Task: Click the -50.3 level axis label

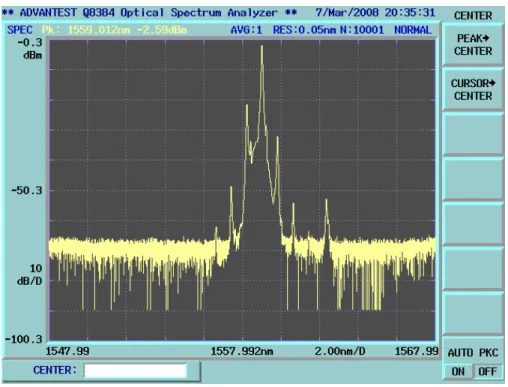Action: (x=27, y=190)
